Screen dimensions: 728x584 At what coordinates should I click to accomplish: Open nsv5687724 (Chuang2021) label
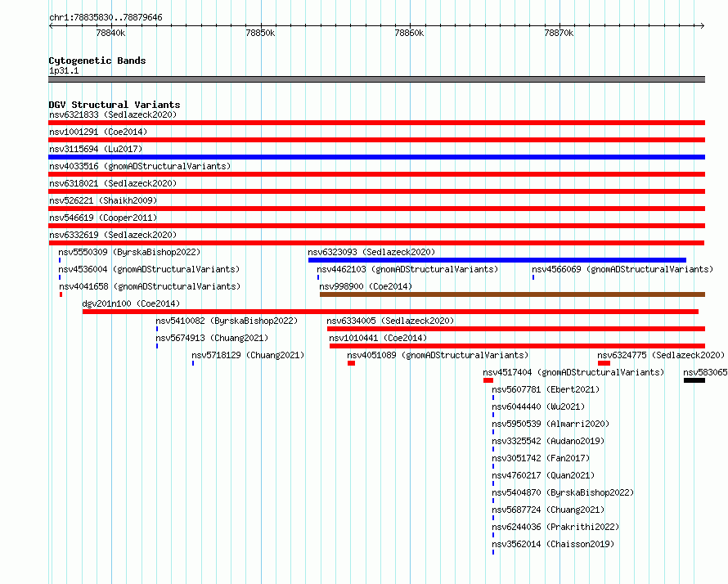(548, 510)
